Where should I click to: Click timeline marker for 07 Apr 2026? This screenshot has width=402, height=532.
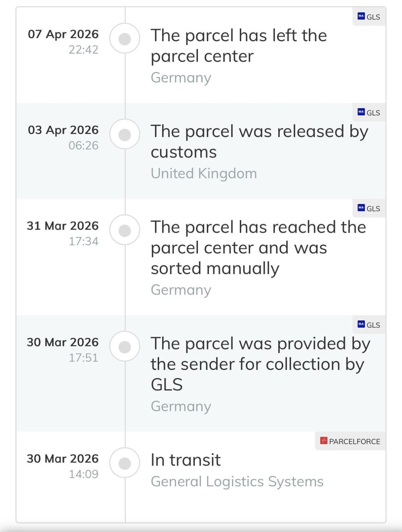[125, 38]
